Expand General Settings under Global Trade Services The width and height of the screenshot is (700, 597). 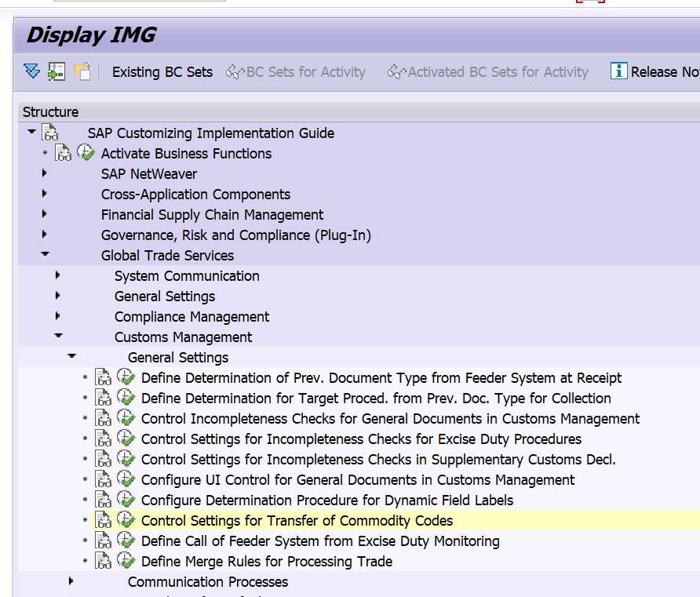point(57,296)
